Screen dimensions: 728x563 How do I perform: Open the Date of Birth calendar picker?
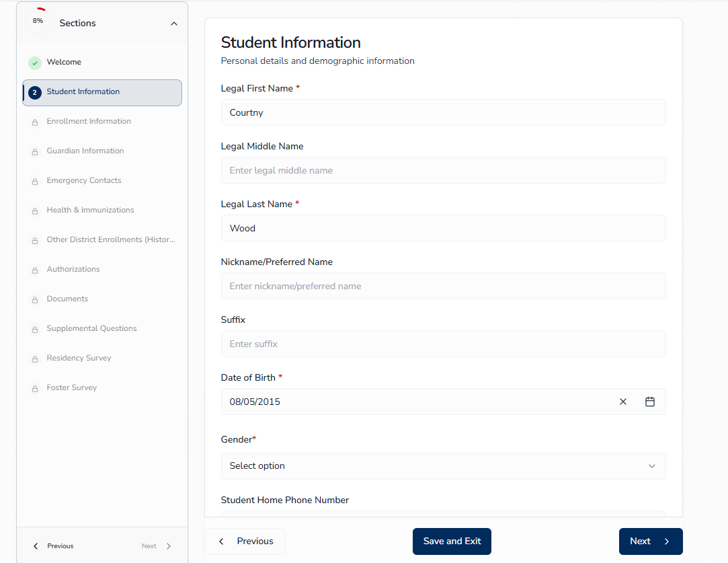click(x=650, y=402)
